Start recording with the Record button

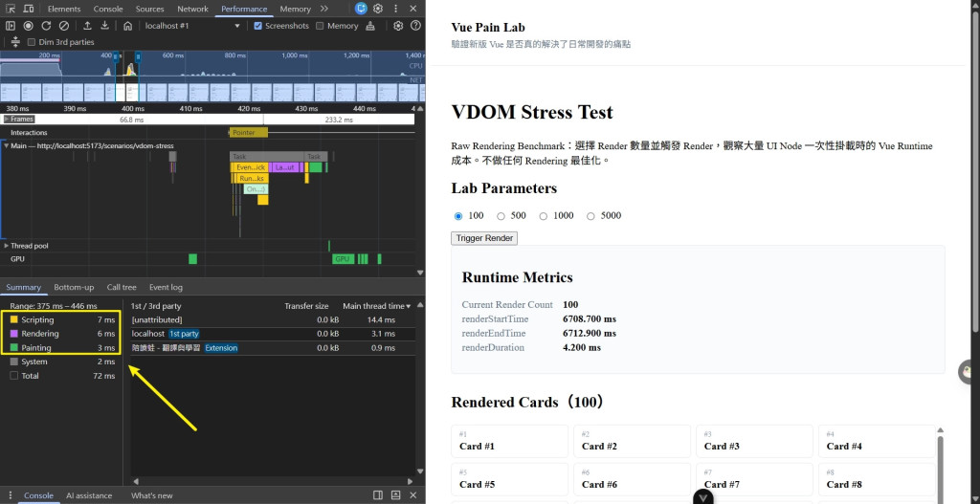[x=28, y=26]
